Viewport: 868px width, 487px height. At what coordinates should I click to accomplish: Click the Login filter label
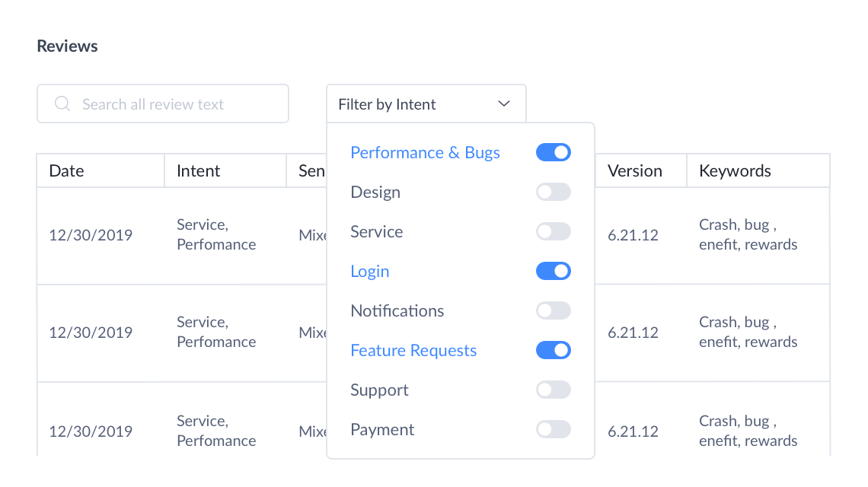[369, 272]
